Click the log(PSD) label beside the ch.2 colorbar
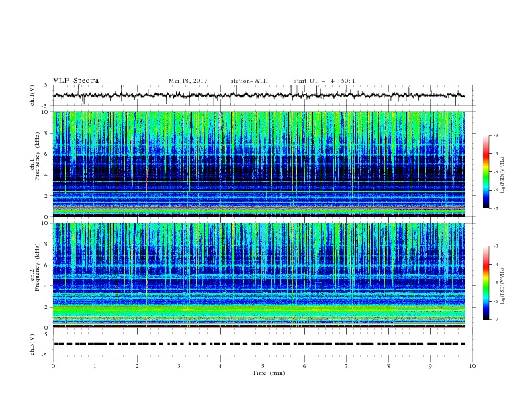 coord(503,286)
